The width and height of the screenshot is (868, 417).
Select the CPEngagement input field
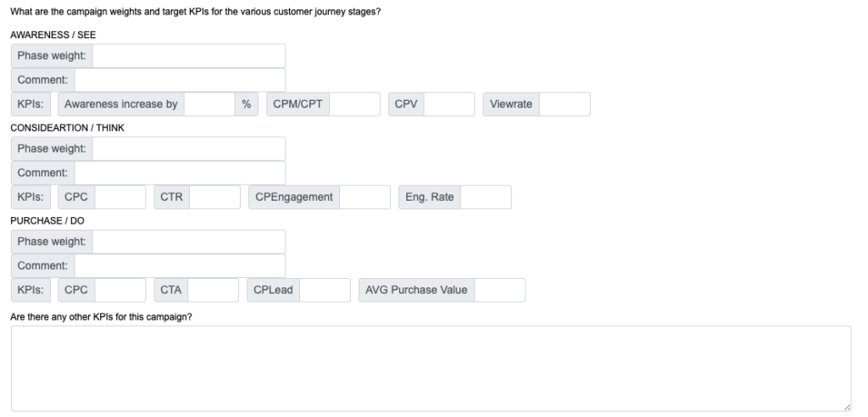[364, 197]
